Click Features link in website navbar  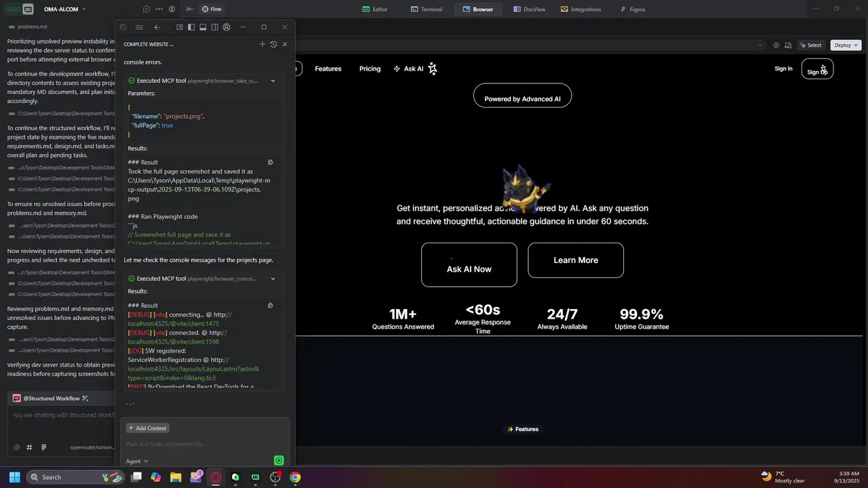(328, 68)
